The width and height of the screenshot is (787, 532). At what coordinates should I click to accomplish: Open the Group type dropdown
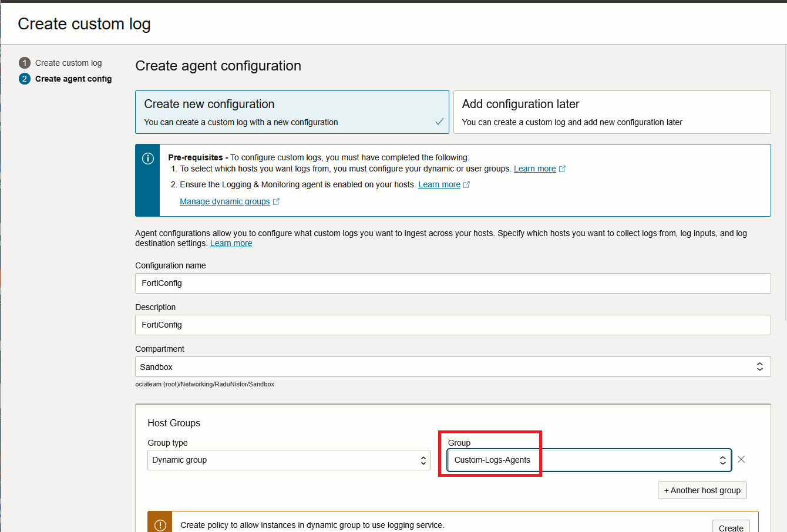click(288, 460)
